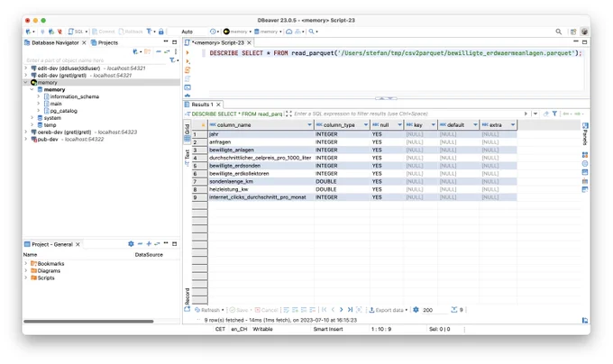Expand the information_schema node
This screenshot has width=613, height=364.
pos(38,96)
